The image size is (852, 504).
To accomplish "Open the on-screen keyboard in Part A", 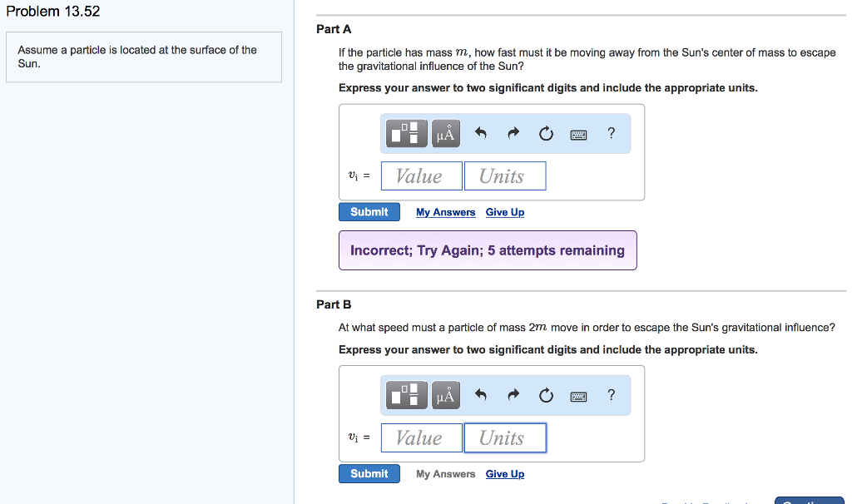I will click(x=579, y=133).
